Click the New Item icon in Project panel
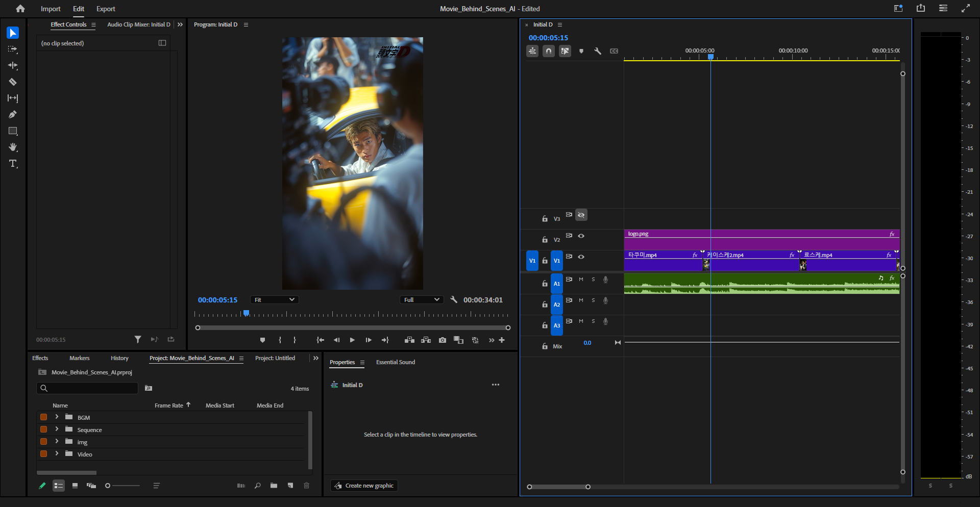Screen dimensions: 980x507 coord(290,486)
